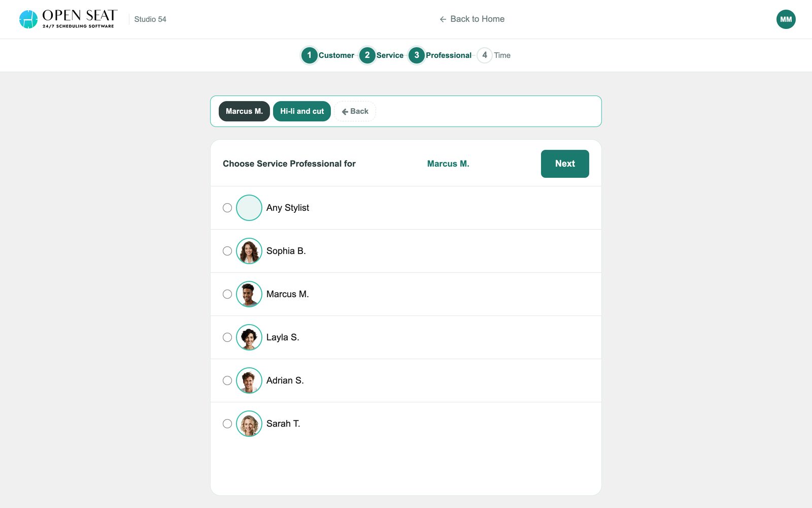The image size is (812, 508).
Task: Jump to step 4 Time
Action: click(x=494, y=55)
